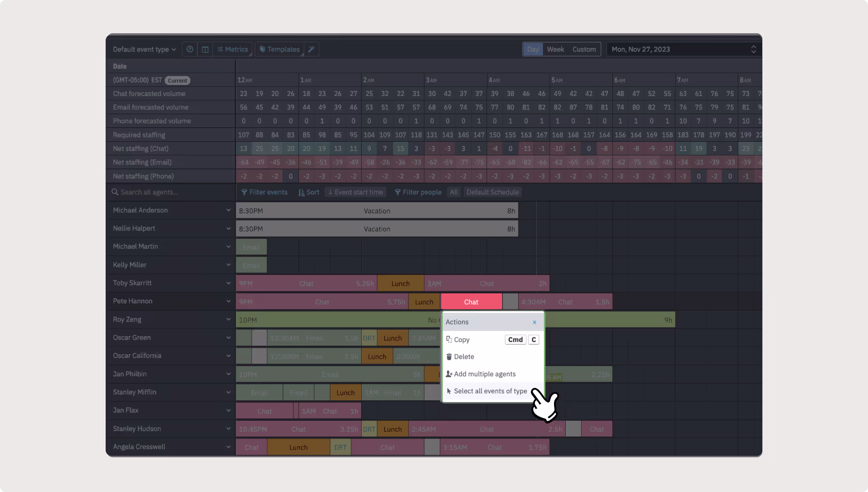
Task: Switch to the Custom view
Action: pyautogui.click(x=584, y=49)
